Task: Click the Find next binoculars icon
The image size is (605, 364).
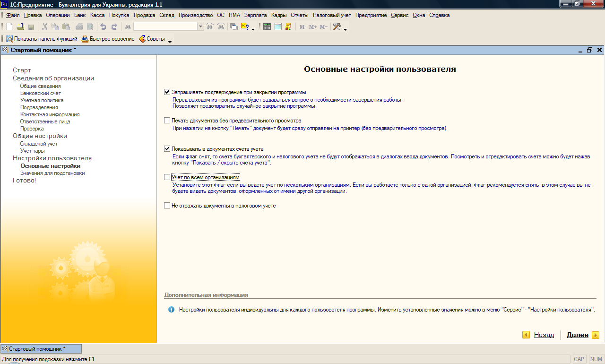Action: coord(210,27)
